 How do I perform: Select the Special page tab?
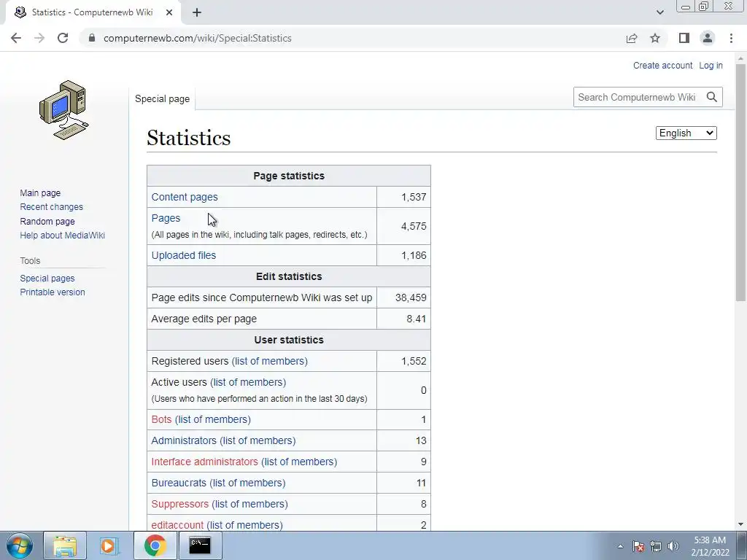162,98
